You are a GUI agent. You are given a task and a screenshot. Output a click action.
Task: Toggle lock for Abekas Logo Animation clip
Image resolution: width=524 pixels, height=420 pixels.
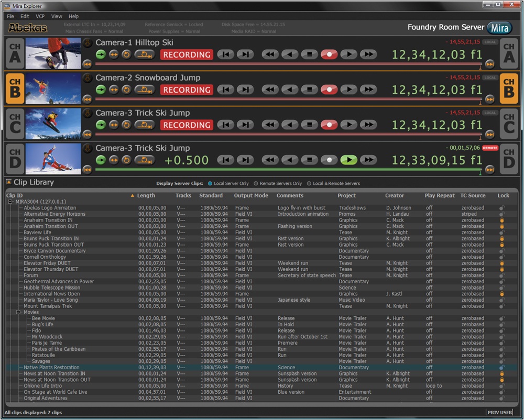point(501,208)
